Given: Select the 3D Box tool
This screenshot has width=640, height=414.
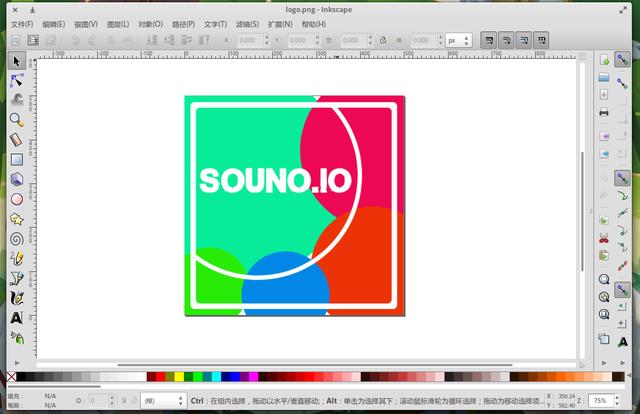Looking at the screenshot, I should tap(16, 179).
